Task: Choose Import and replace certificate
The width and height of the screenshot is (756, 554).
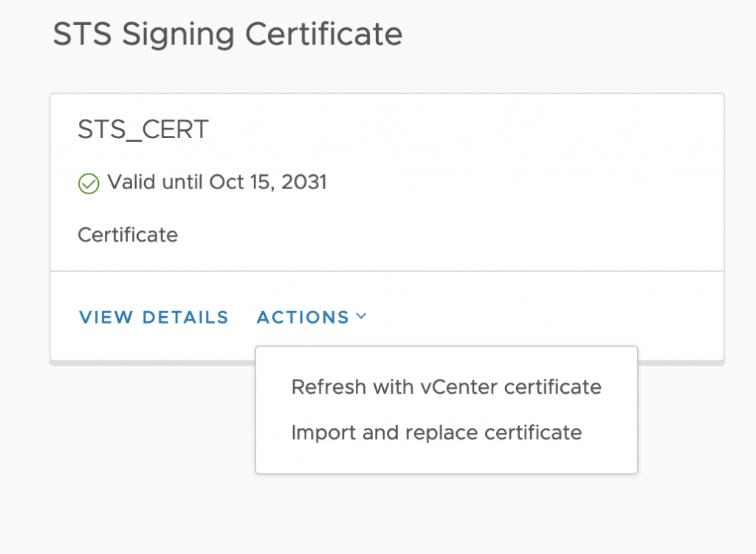Action: tap(436, 432)
